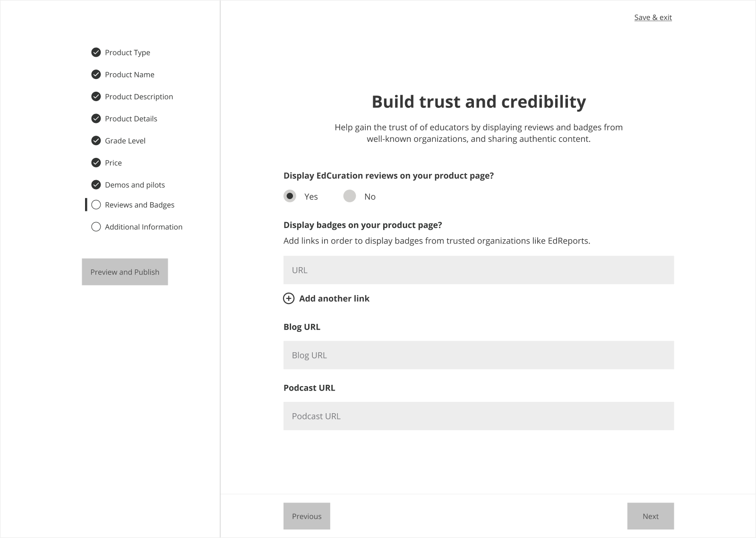Select Yes for EdCuration reviews
The height and width of the screenshot is (538, 756).
coord(290,196)
